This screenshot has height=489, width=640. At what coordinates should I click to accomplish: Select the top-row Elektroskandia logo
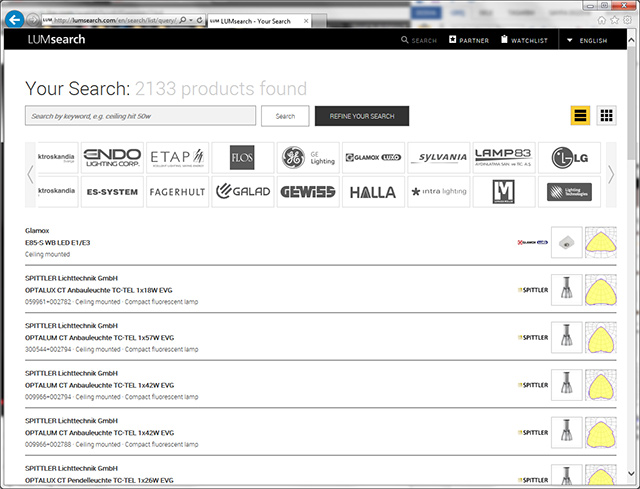click(x=58, y=158)
